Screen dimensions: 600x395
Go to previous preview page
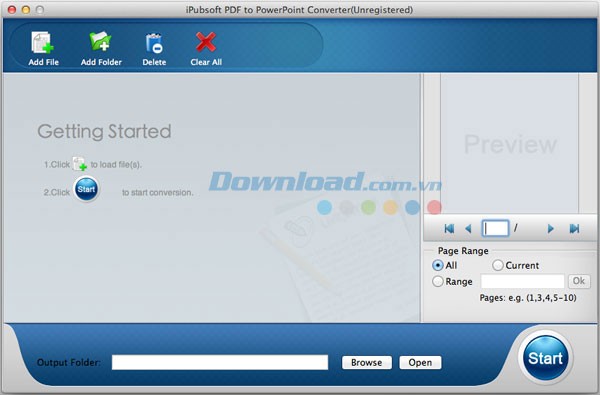[x=468, y=229]
